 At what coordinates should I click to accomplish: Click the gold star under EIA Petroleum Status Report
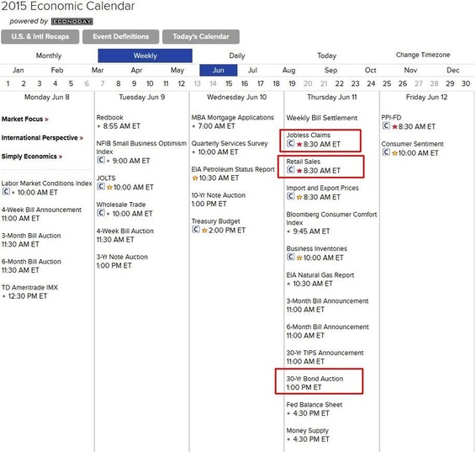(195, 178)
